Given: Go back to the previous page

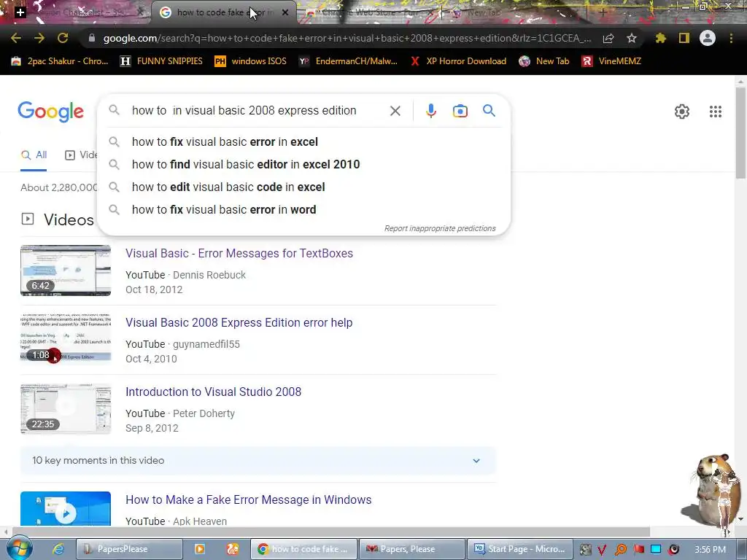Looking at the screenshot, I should [x=16, y=38].
